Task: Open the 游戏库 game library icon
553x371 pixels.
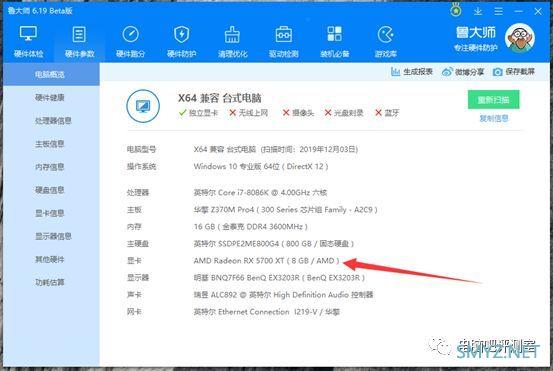Action: click(x=385, y=41)
